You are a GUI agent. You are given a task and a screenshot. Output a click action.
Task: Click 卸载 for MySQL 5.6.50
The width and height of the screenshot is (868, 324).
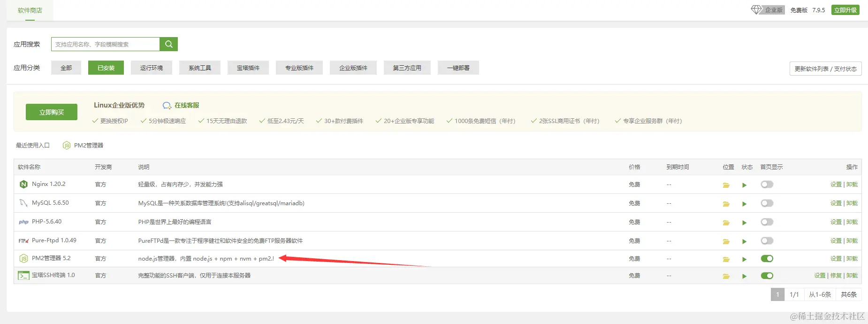tap(852, 203)
